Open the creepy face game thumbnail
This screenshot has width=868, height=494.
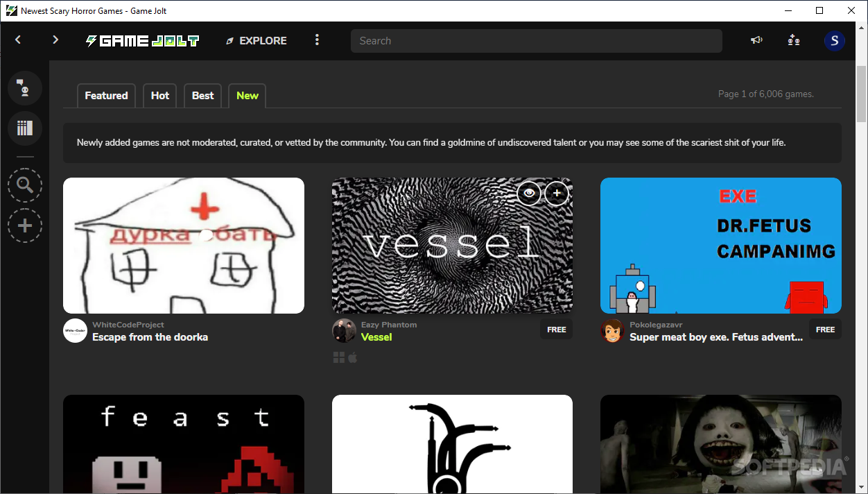(x=721, y=444)
